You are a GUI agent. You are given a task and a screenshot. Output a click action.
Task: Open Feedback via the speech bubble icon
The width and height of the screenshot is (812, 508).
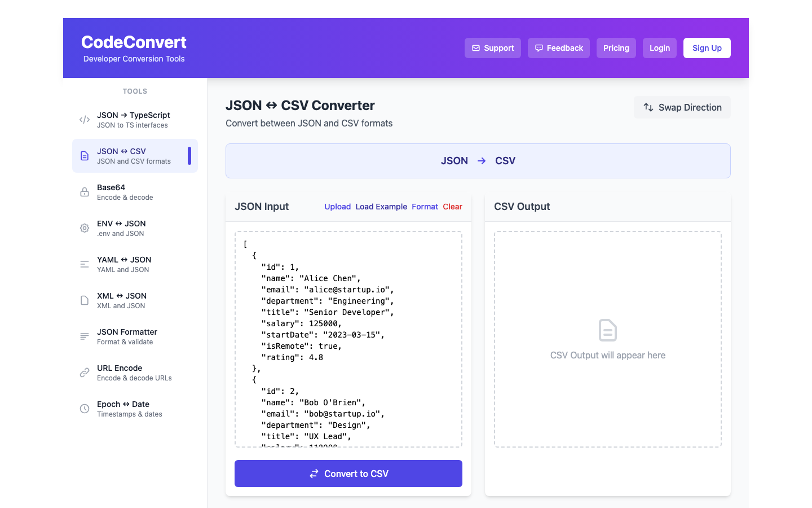coord(540,48)
